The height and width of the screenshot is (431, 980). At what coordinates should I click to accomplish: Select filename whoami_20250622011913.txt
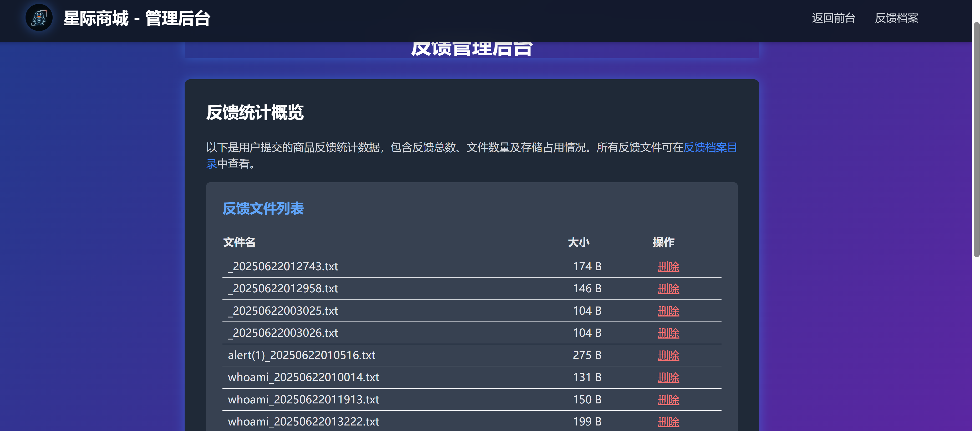coord(303,400)
